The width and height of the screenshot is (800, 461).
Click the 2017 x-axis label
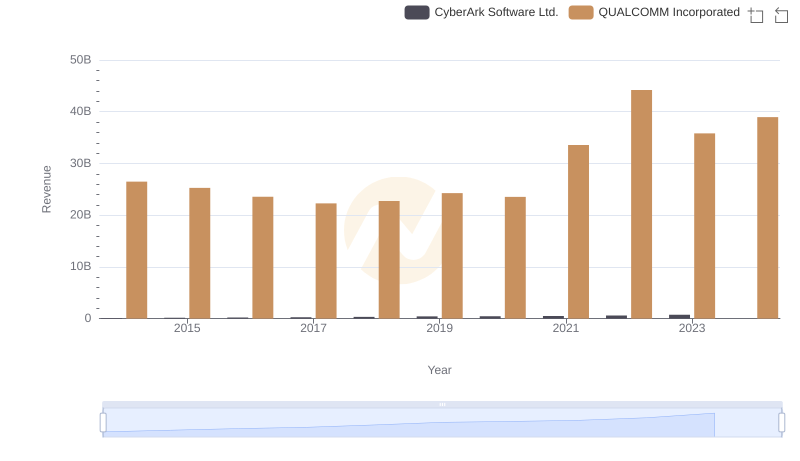[313, 328]
